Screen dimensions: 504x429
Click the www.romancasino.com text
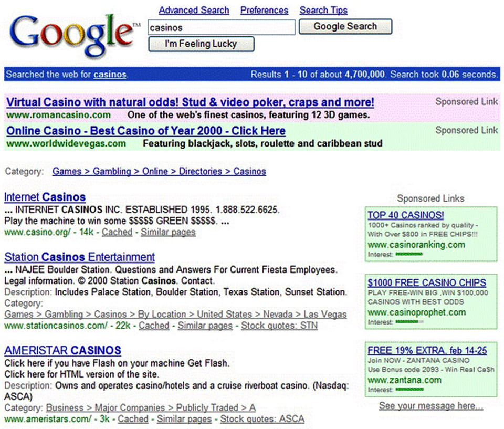58,115
